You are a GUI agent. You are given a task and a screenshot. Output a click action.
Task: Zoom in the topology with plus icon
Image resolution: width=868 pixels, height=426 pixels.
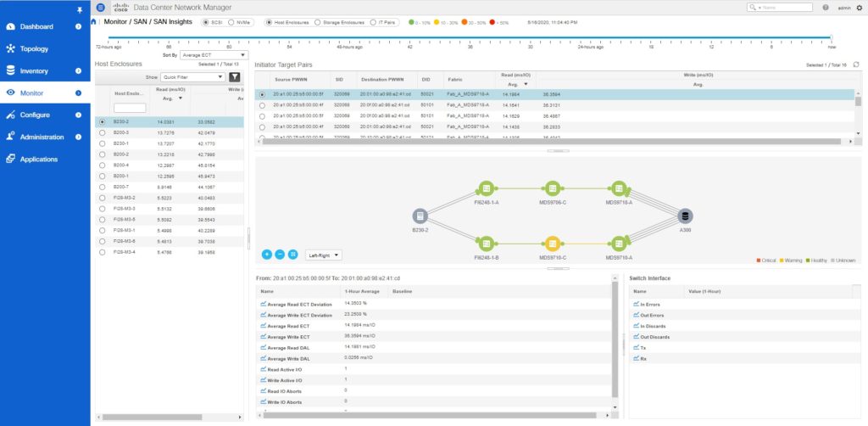coord(267,255)
